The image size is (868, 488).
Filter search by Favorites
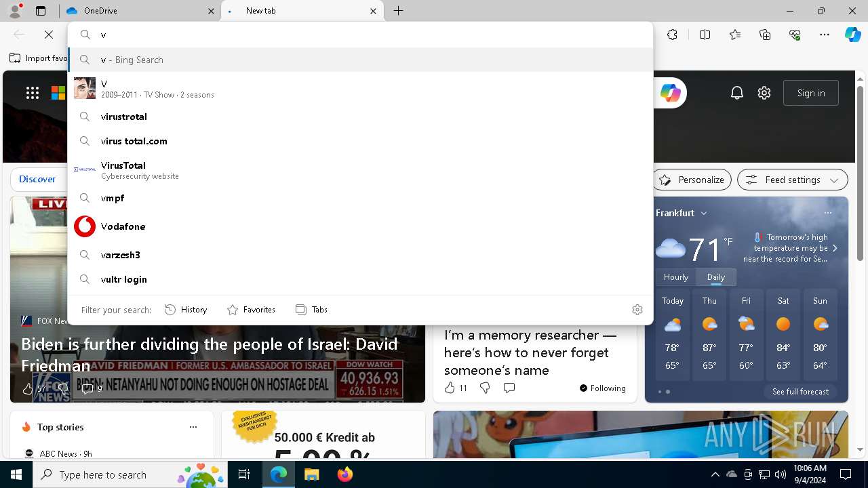tap(251, 310)
